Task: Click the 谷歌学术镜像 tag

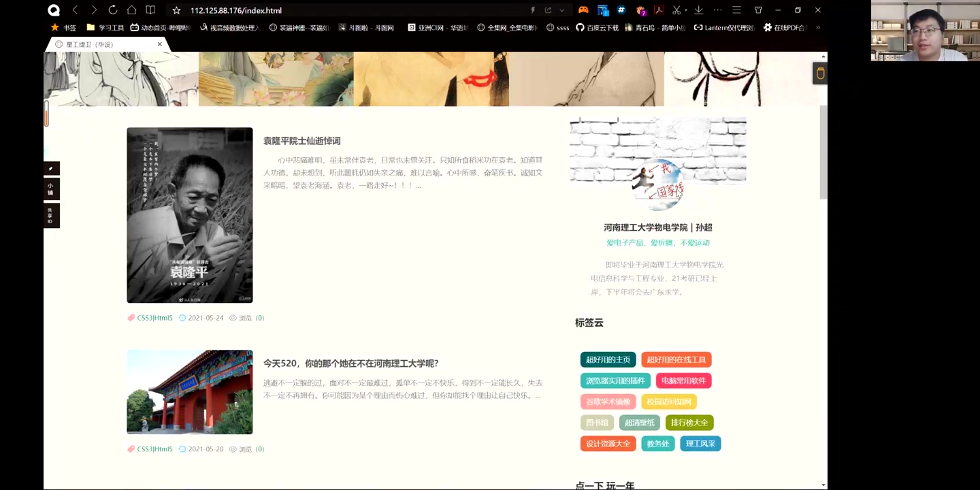Action: [x=608, y=402]
